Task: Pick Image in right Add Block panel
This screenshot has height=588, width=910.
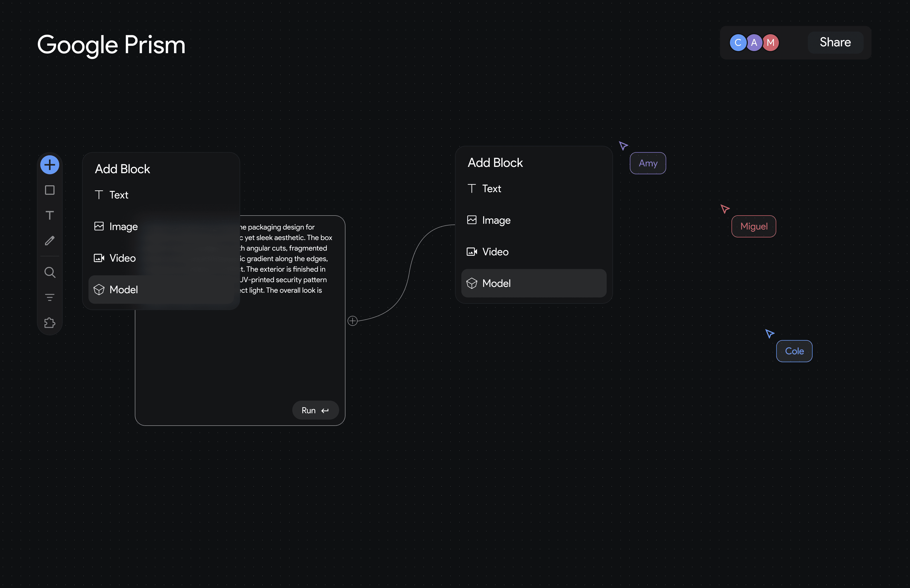Action: 496,220
